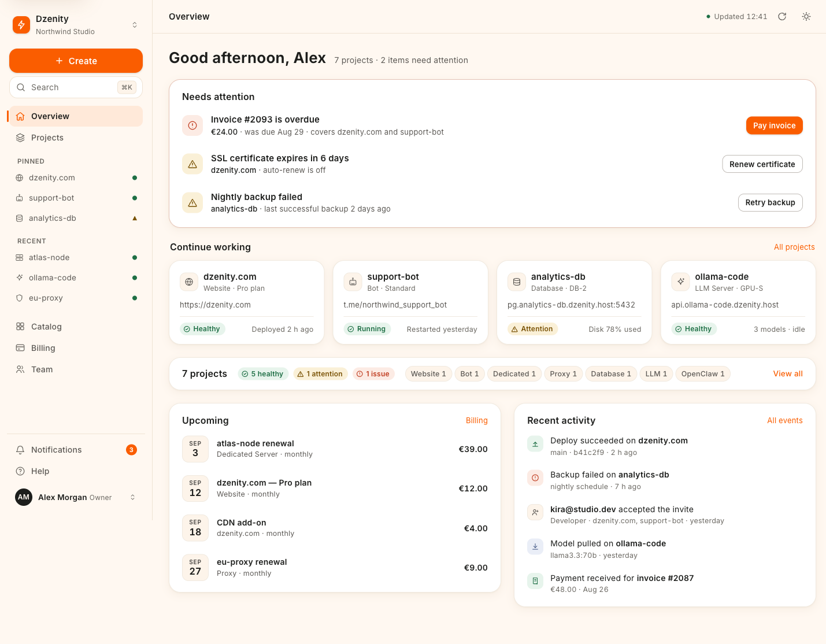Select the OpenClaw 1 filter chip
The height and width of the screenshot is (644, 826).
click(703, 374)
